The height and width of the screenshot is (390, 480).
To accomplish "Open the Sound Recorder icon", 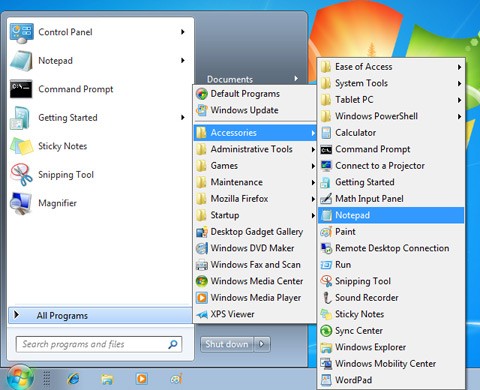I will coord(327,298).
